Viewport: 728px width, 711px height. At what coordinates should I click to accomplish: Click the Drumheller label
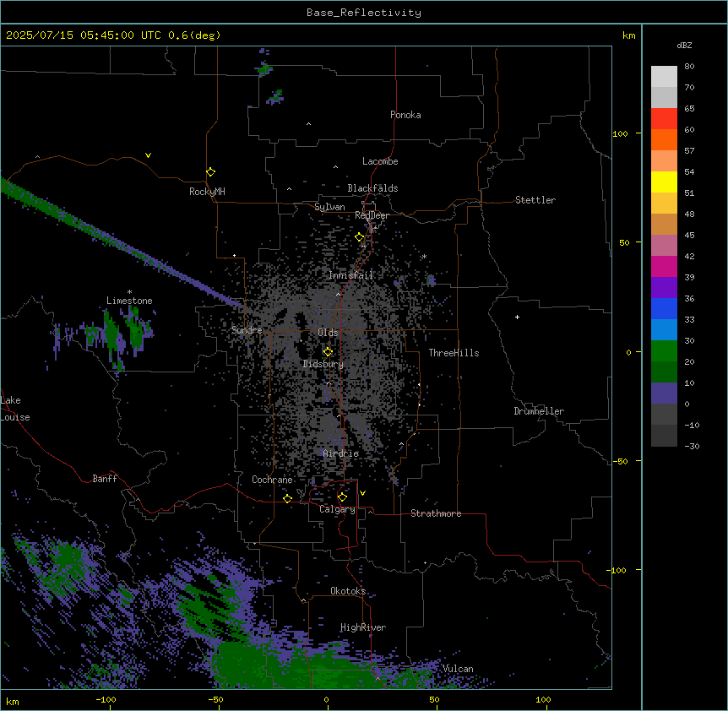point(539,411)
